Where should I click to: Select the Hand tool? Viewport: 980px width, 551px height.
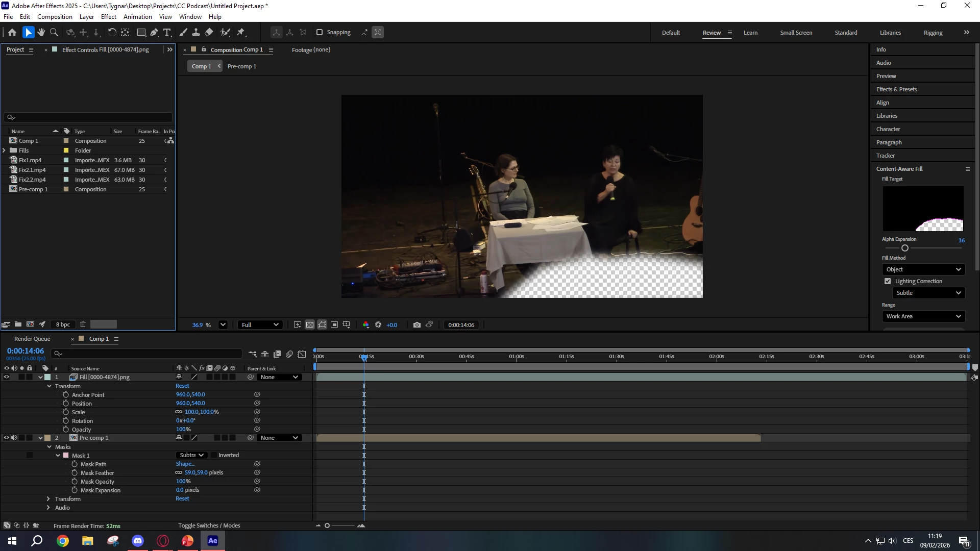pos(41,32)
